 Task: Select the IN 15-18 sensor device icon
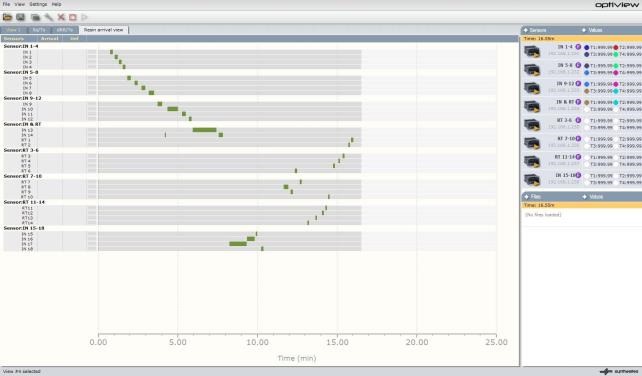pos(532,179)
